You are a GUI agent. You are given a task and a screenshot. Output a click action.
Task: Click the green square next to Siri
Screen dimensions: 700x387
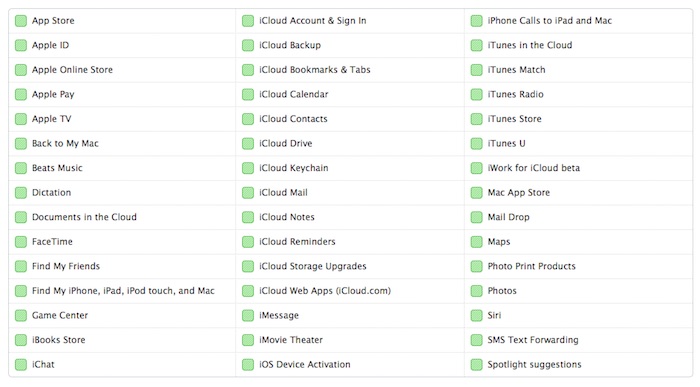(477, 316)
